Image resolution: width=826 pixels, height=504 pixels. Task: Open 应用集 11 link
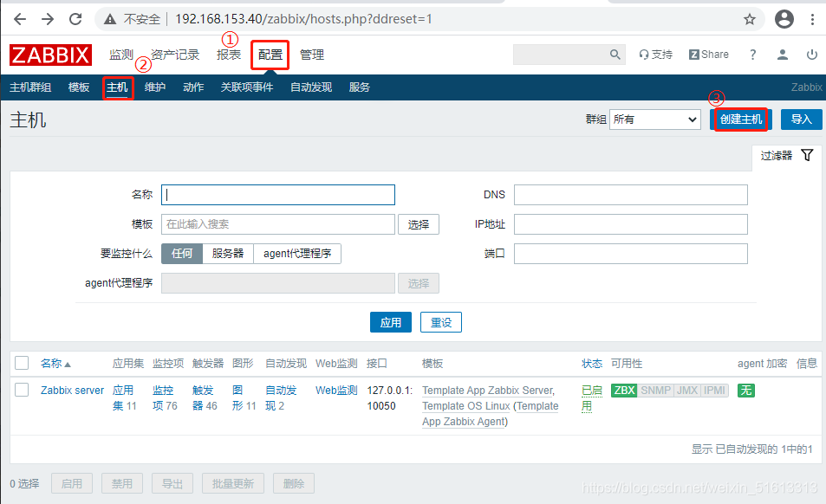[124, 397]
